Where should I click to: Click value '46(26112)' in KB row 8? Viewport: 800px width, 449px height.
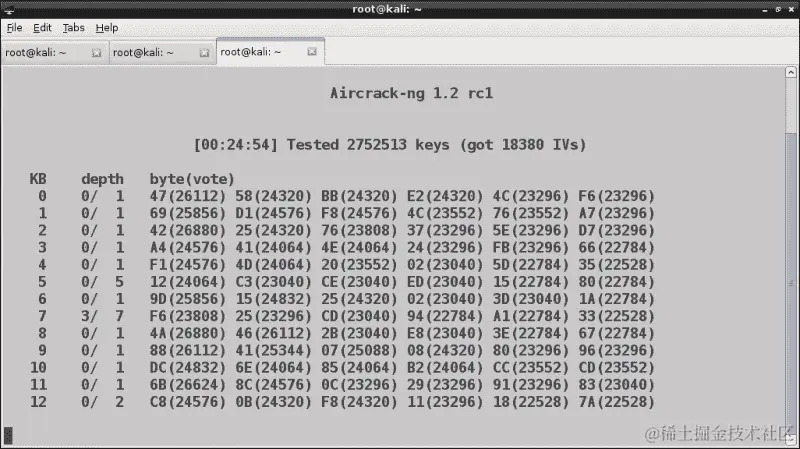click(273, 334)
